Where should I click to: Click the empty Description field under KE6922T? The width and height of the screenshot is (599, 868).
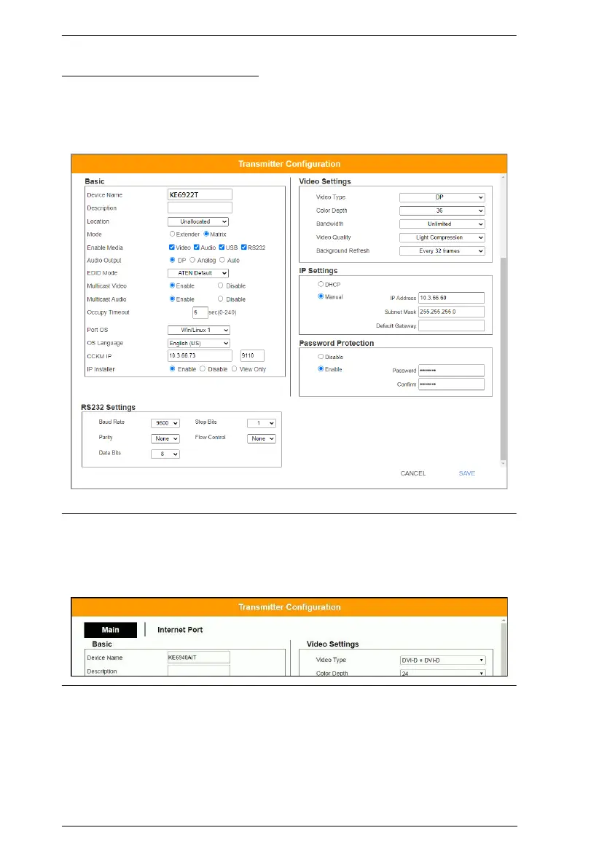pos(200,208)
